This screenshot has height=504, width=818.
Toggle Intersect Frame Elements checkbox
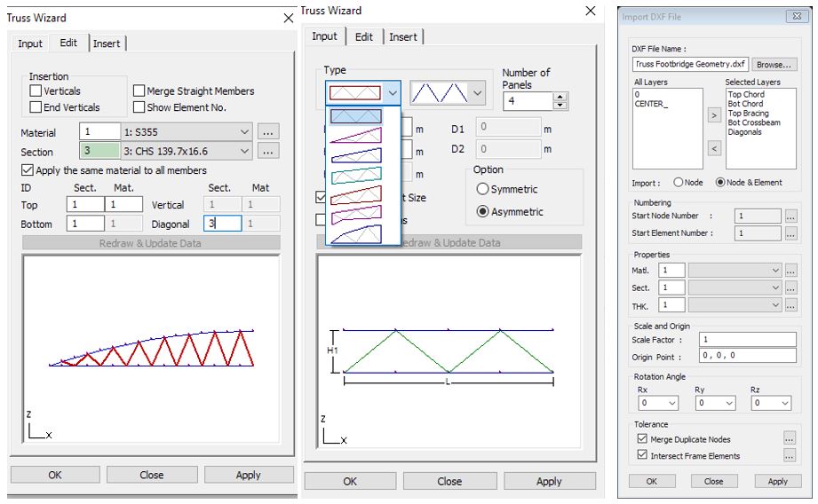pyautogui.click(x=642, y=454)
